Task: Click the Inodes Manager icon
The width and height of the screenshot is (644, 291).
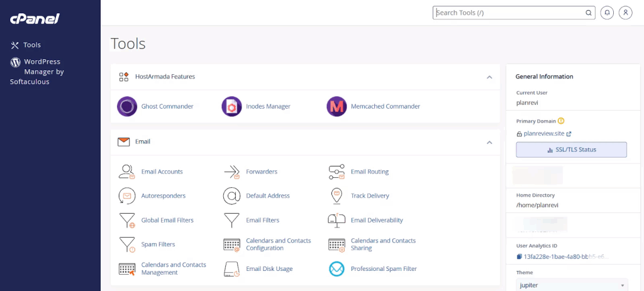Action: point(231,107)
